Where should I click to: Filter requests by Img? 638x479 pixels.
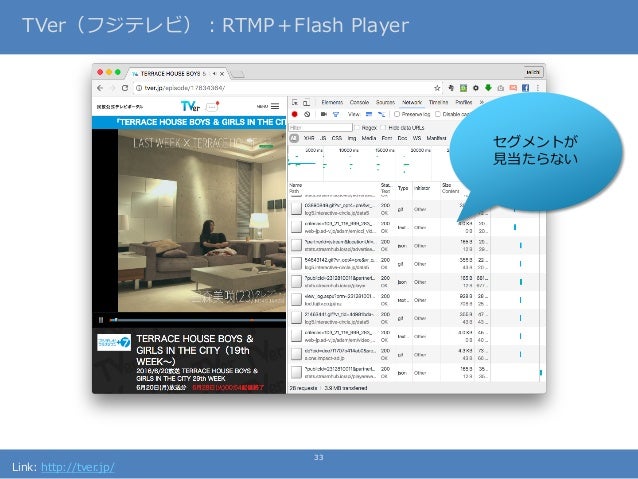point(352,138)
